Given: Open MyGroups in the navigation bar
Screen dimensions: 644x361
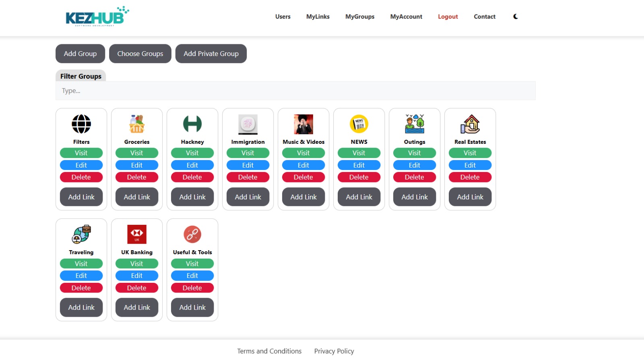Looking at the screenshot, I should [360, 17].
